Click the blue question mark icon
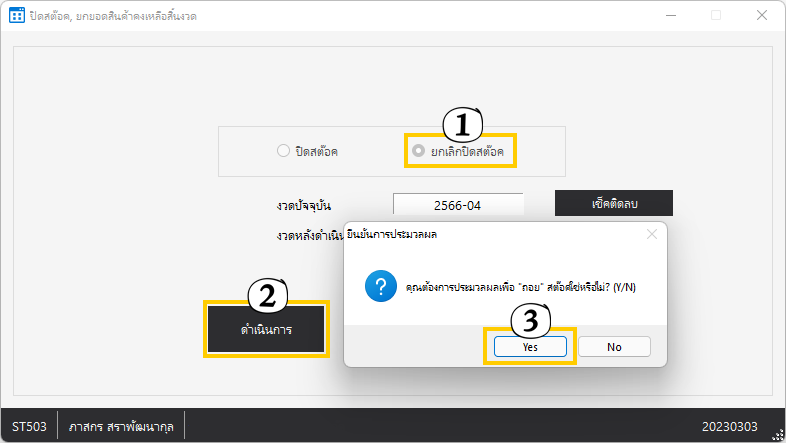 point(378,286)
